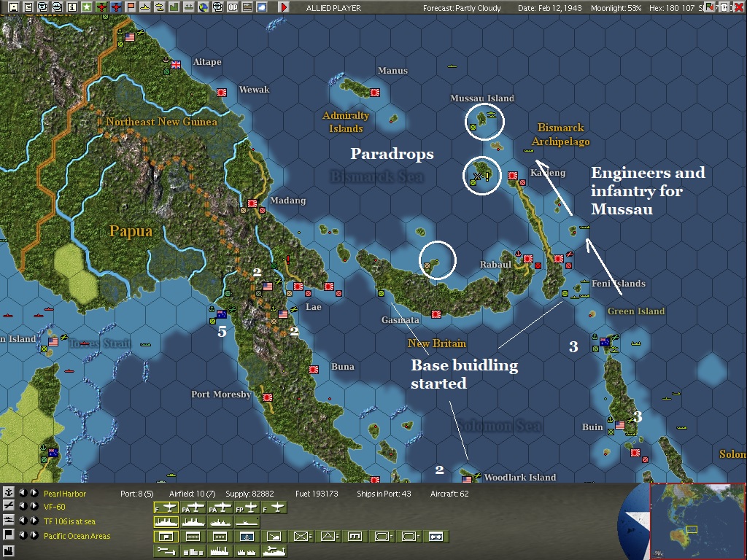This screenshot has height=560, width=747.
Task: Select the Japanese flag at Wewak
Action: point(222,93)
